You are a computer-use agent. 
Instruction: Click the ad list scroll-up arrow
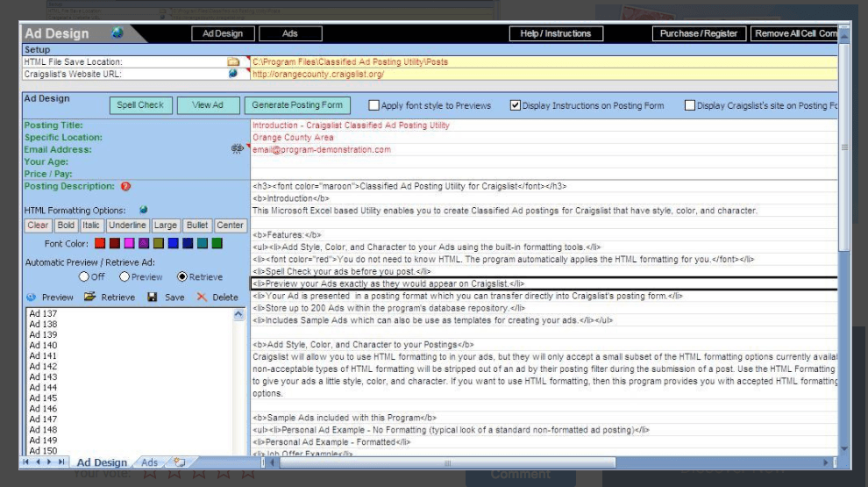coord(238,314)
